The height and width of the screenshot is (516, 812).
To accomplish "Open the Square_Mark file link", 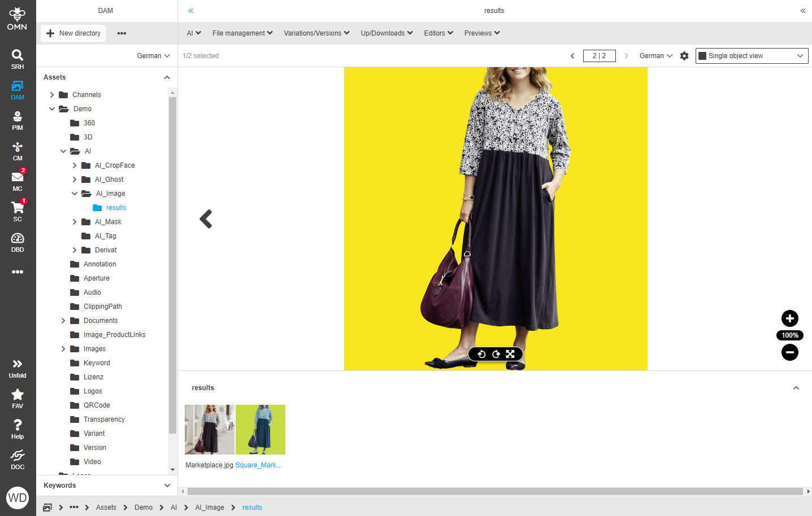I will pos(259,465).
